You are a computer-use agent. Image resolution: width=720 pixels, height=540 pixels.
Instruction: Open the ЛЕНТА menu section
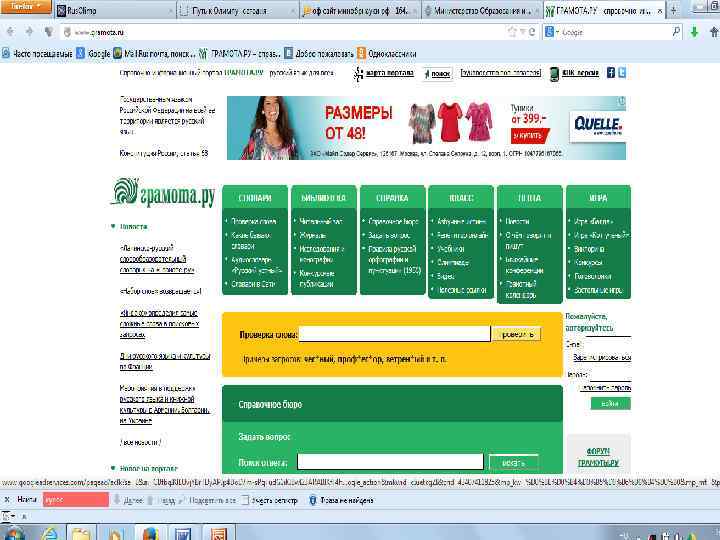click(529, 198)
